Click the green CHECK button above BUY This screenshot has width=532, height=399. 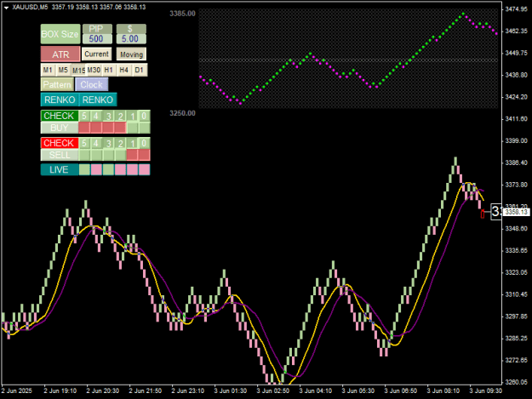pyautogui.click(x=60, y=116)
